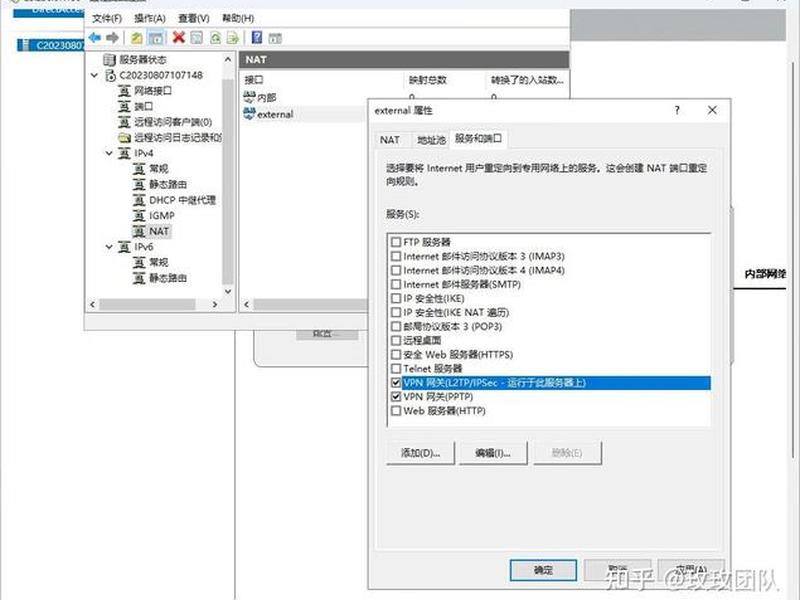This screenshot has height=600, width=800.
Task: Click the tree pane scroll-right arrow
Action: pyautogui.click(x=215, y=305)
